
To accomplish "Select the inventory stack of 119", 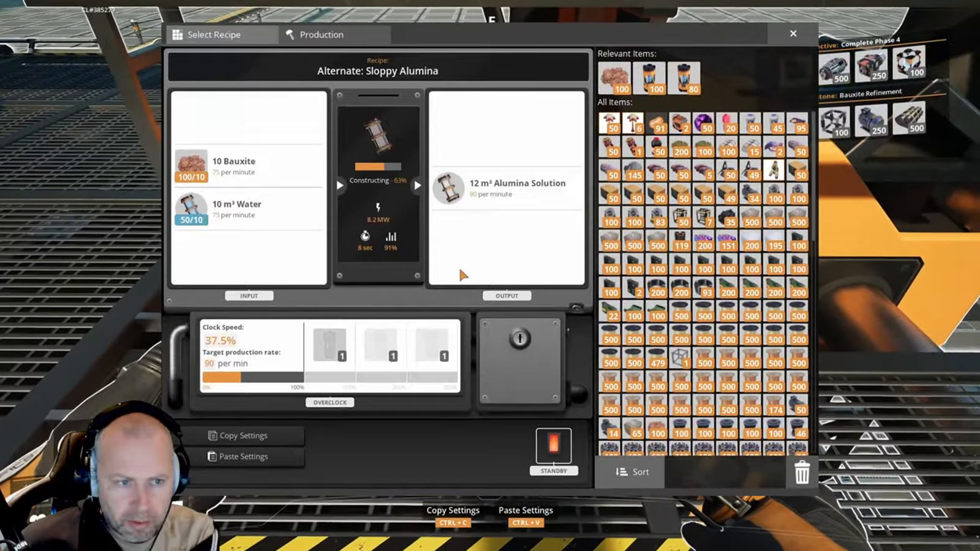I will [x=680, y=240].
